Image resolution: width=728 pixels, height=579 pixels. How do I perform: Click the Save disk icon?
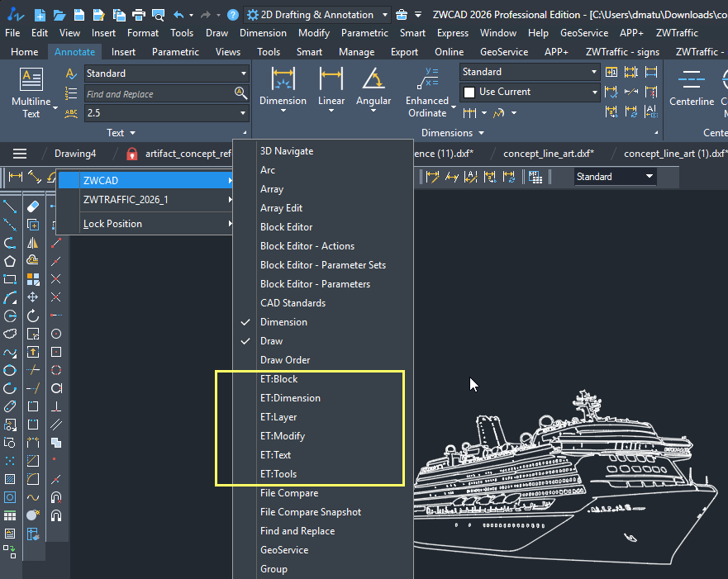(79, 15)
